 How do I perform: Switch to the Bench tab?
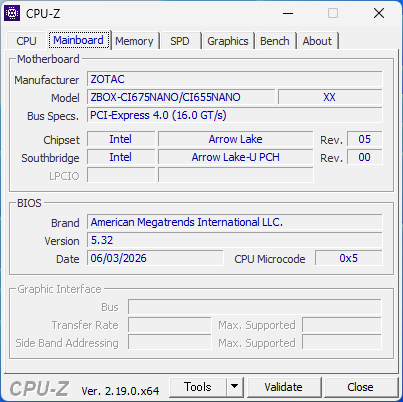(275, 41)
